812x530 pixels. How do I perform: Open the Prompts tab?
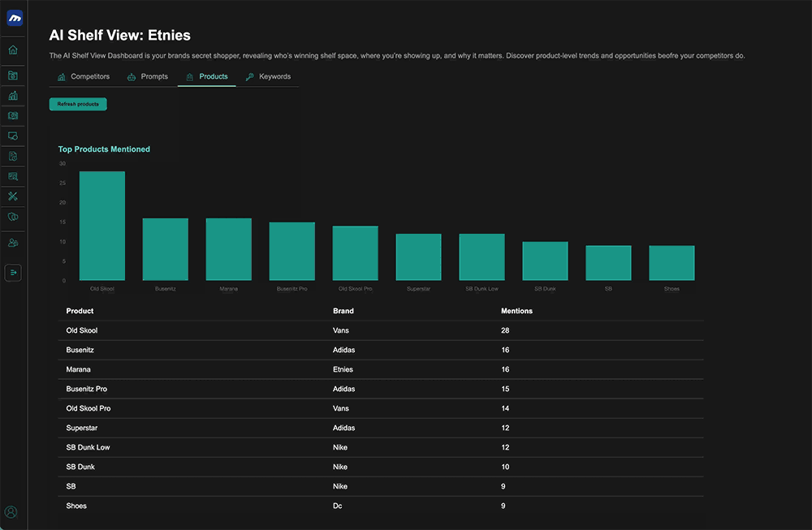(x=148, y=77)
